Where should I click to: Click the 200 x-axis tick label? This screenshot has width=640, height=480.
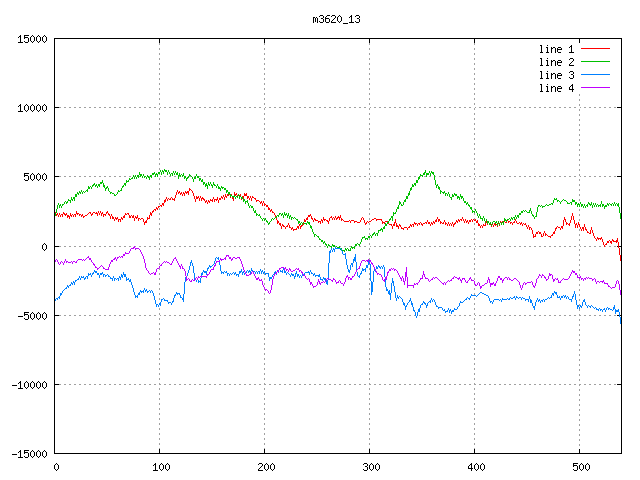(265, 467)
